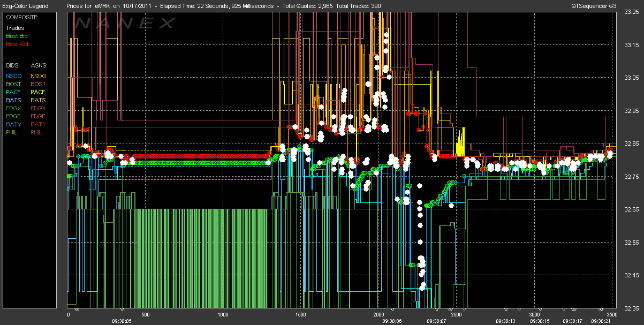Pick the PACF entry under ASKS
644x325 pixels.
point(38,92)
